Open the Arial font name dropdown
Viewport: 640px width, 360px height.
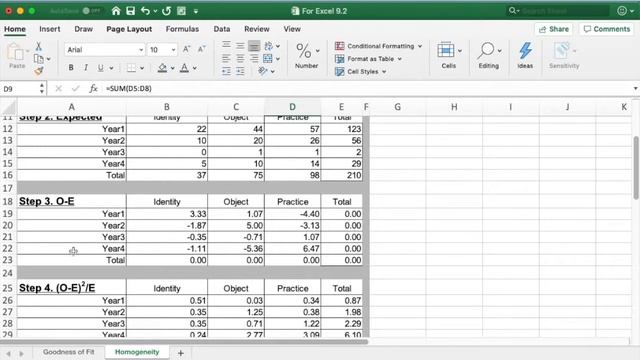[141, 50]
